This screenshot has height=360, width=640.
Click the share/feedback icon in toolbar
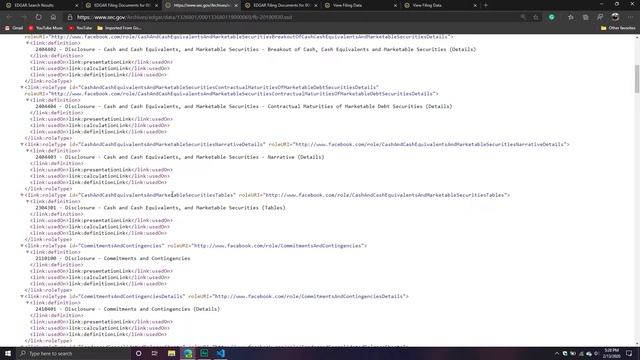coord(600,17)
